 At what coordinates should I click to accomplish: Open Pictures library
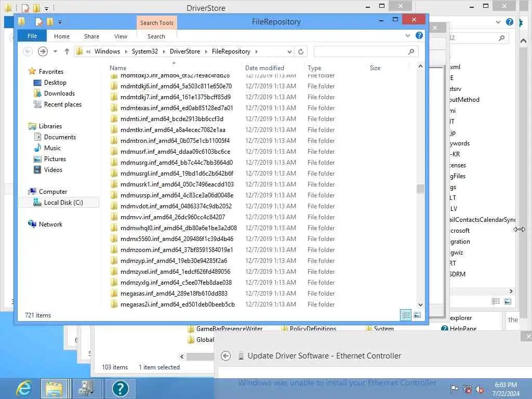[x=55, y=159]
